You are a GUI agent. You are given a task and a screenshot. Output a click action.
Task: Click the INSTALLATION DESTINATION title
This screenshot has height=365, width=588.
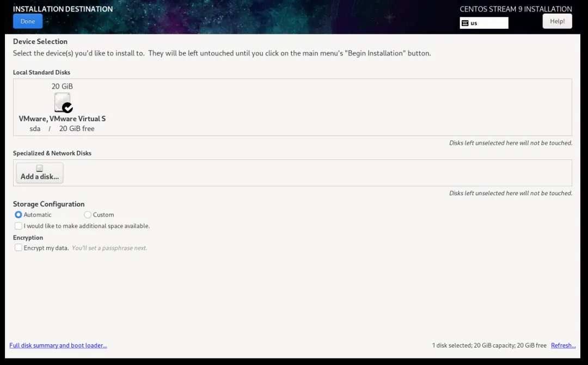click(63, 9)
